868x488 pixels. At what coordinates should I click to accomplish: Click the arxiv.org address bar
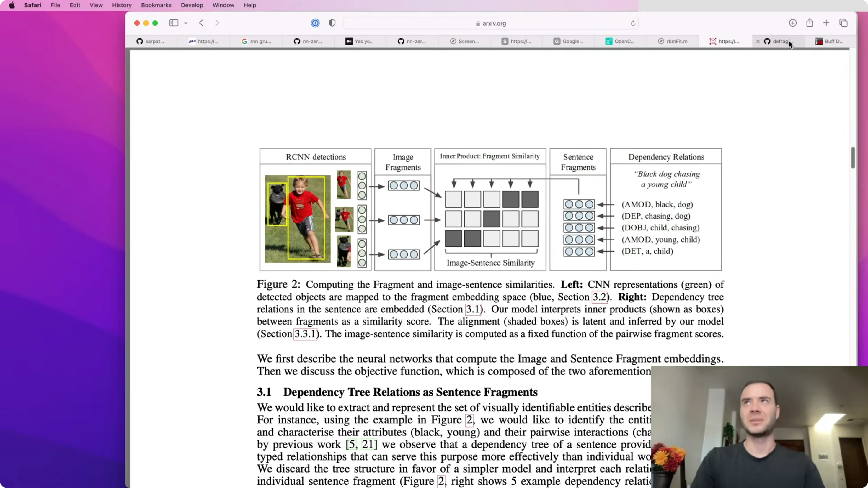coord(490,23)
